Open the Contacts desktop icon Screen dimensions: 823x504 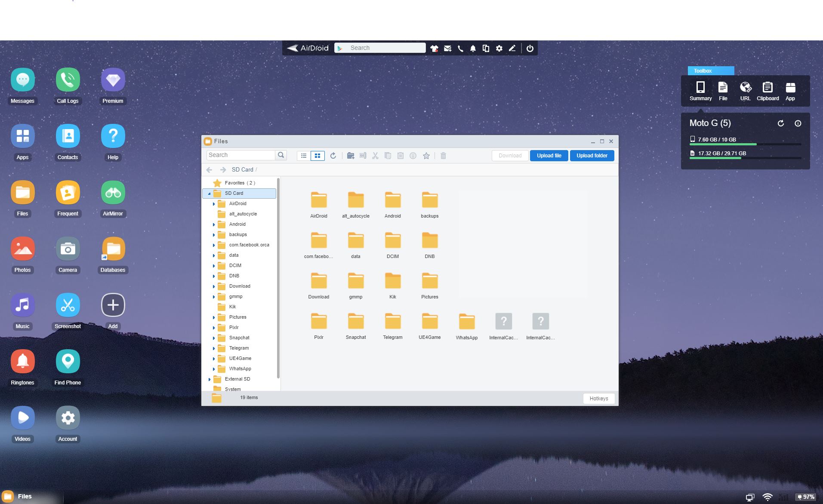click(x=68, y=136)
